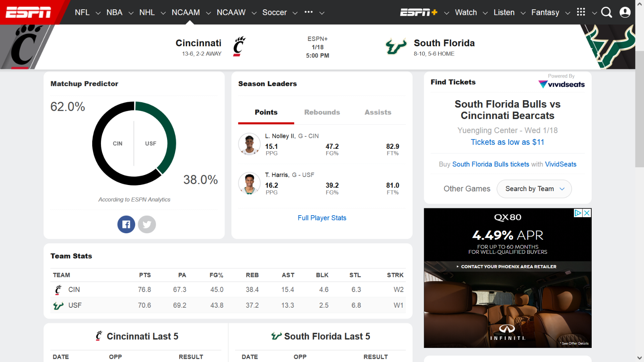The image size is (644, 362).
Task: Click the South Florida Bulls tickets link
Action: [490, 164]
